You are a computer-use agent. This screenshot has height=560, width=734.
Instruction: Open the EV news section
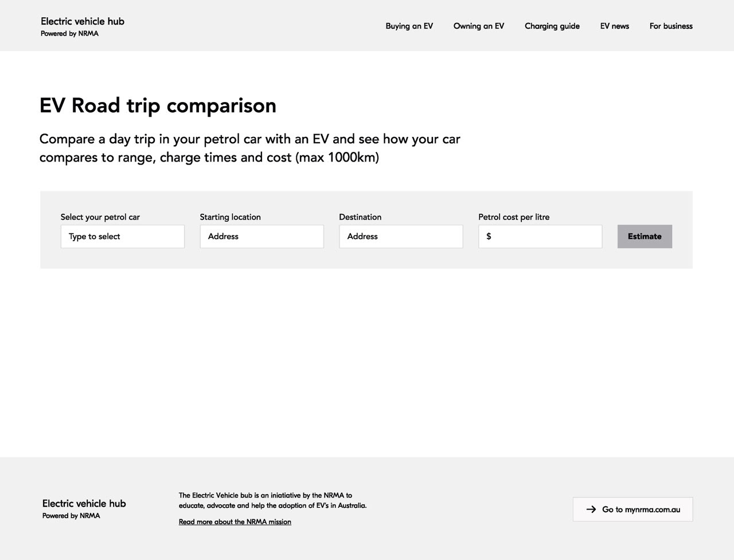614,26
